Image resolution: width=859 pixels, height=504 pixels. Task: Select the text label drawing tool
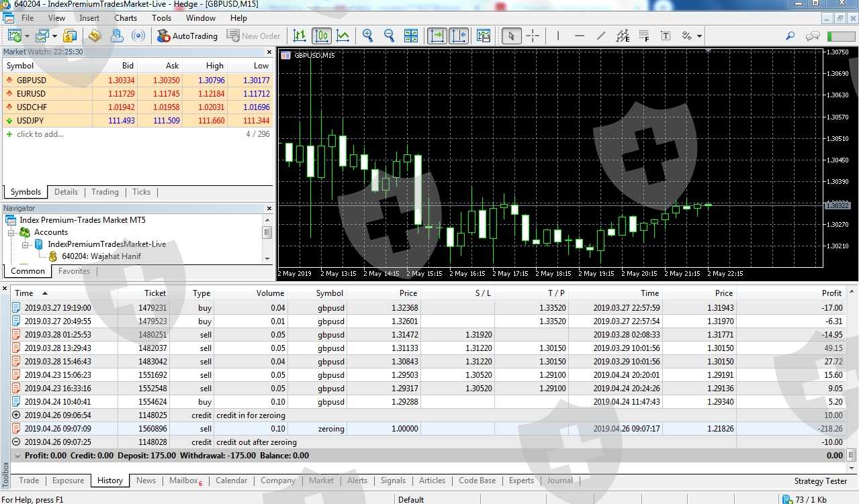pyautogui.click(x=666, y=36)
